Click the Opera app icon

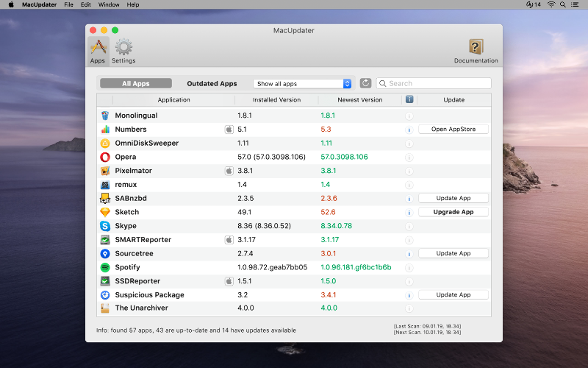(x=105, y=157)
